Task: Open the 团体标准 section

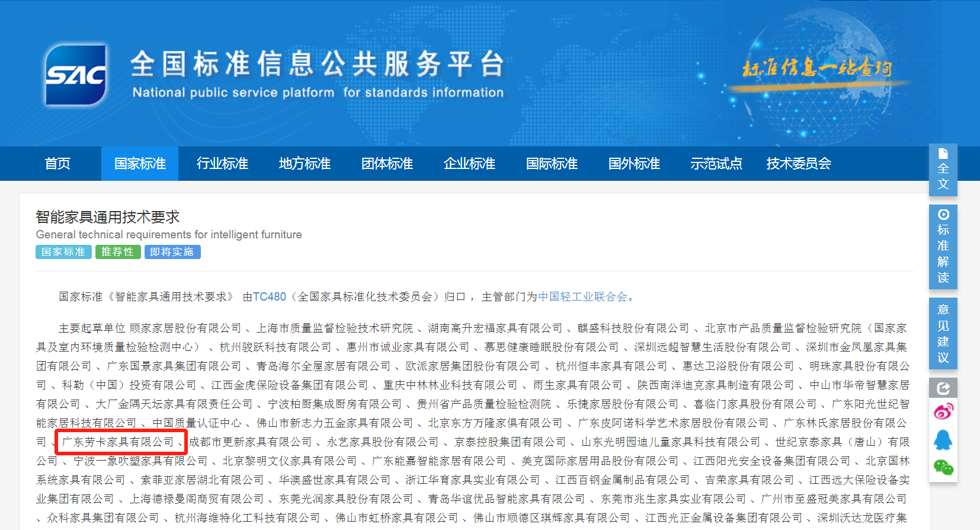Action: [387, 164]
